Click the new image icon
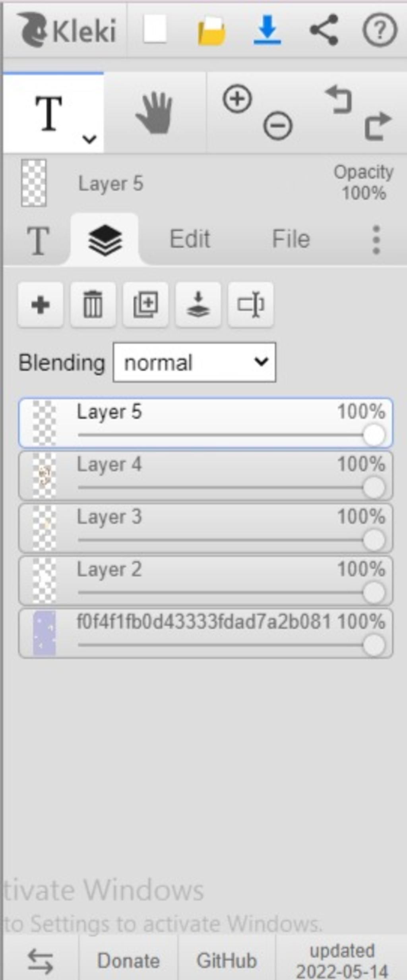This screenshot has width=407, height=980. click(x=155, y=29)
